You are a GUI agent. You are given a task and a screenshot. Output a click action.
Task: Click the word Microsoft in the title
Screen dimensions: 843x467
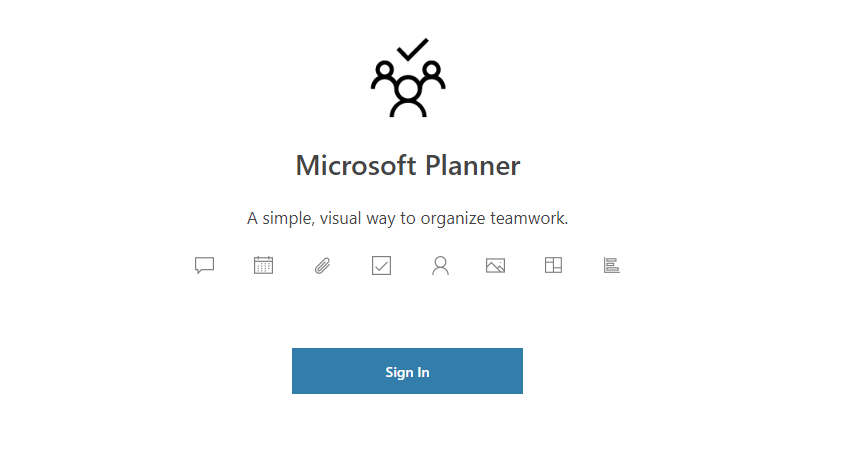point(356,165)
